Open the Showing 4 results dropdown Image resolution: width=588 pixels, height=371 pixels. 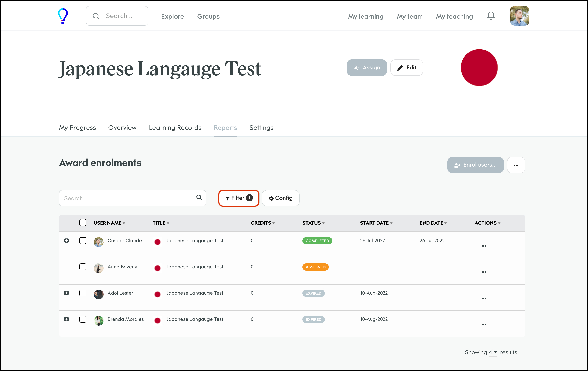(x=493, y=352)
